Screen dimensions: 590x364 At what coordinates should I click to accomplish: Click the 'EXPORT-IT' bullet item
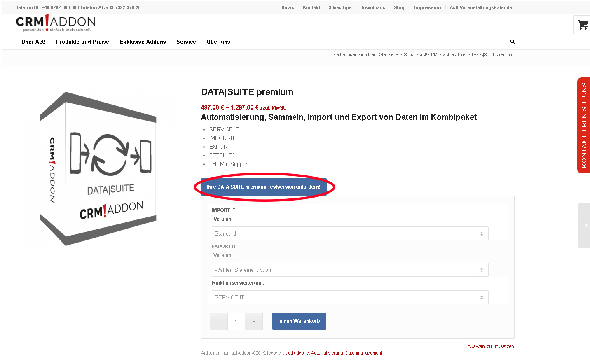point(222,147)
